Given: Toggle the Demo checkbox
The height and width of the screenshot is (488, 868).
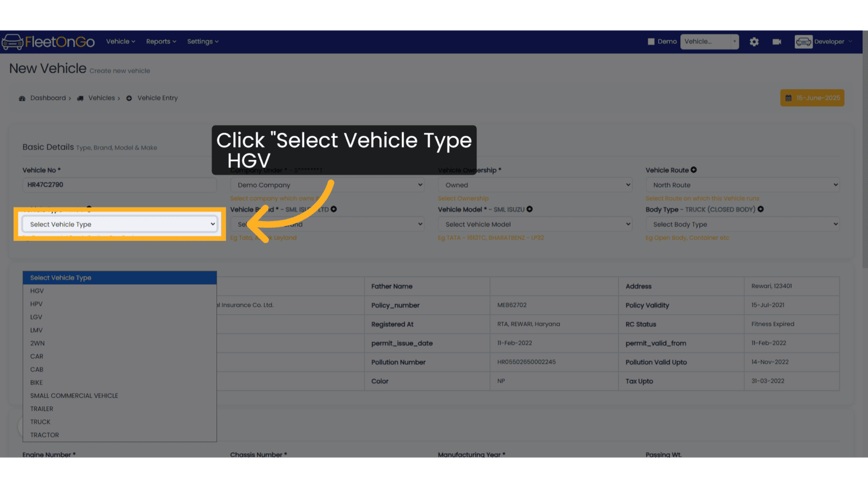Looking at the screenshot, I should 651,42.
